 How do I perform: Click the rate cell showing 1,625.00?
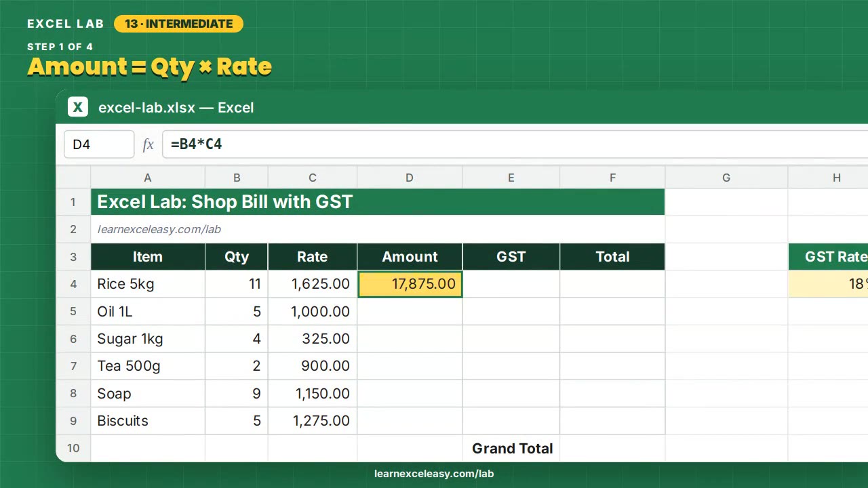(x=313, y=284)
